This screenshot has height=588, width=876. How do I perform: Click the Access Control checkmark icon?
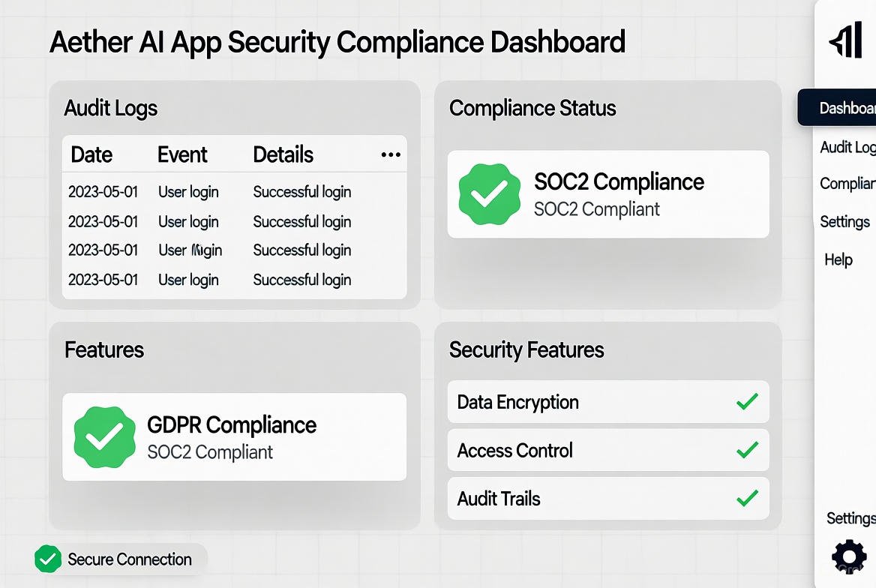pos(747,450)
